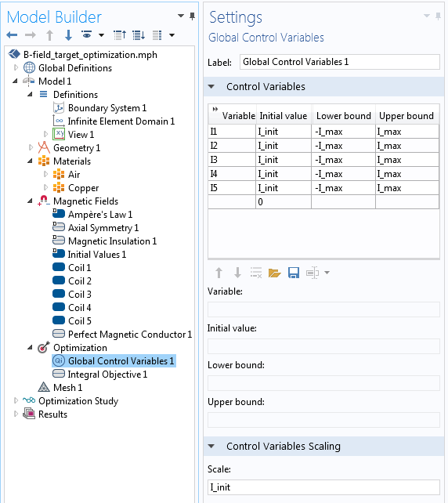Collapse all nodes with the collapse-tree icon
Image resolution: width=448 pixels, height=503 pixels.
[x=120, y=35]
